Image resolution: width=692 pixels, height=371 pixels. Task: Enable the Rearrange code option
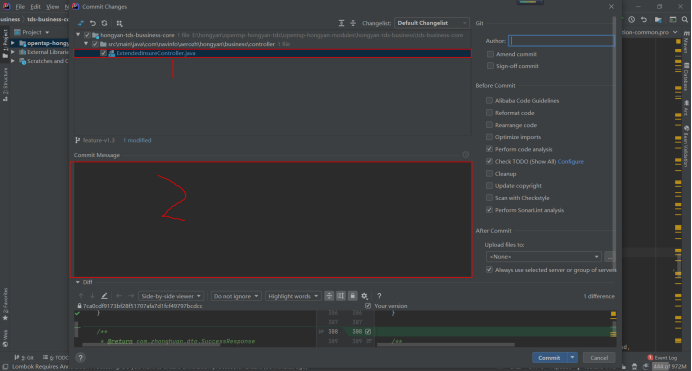click(x=489, y=125)
